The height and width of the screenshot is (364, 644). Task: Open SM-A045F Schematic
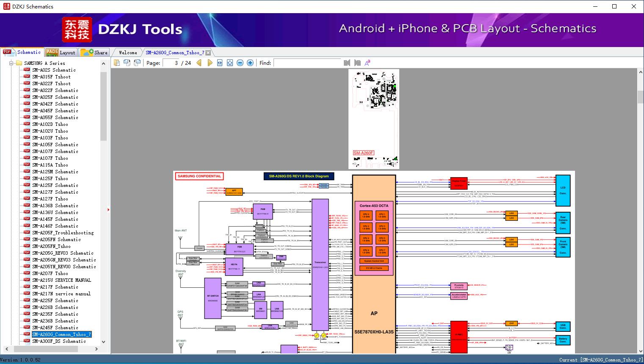pyautogui.click(x=55, y=111)
